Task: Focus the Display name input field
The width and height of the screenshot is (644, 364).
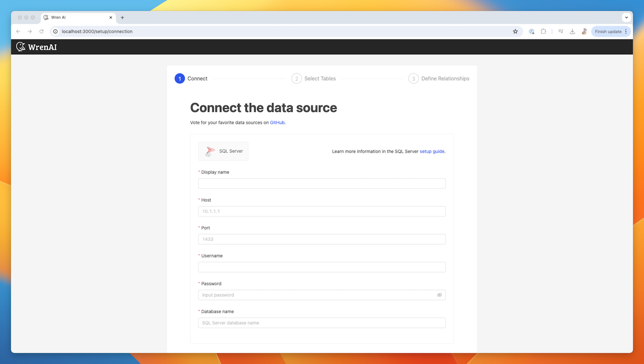Action: [322, 183]
